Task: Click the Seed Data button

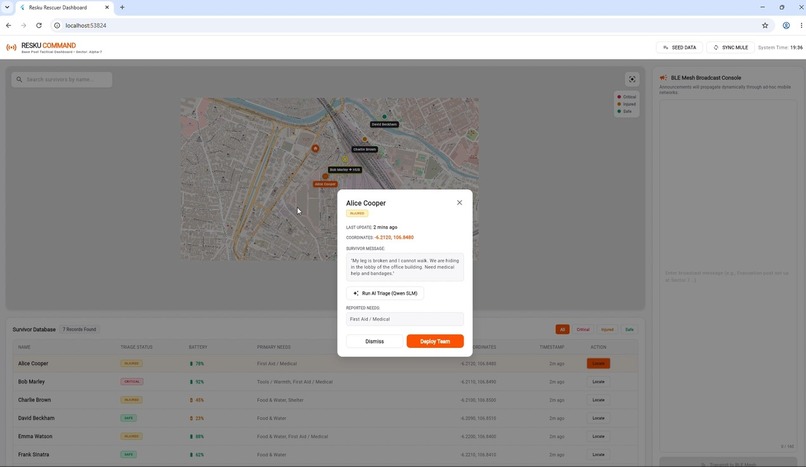Action: 680,47
